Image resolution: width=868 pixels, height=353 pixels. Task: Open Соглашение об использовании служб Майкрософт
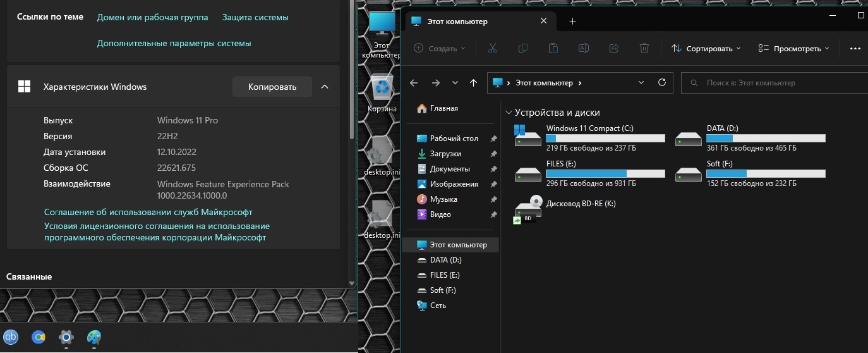148,212
